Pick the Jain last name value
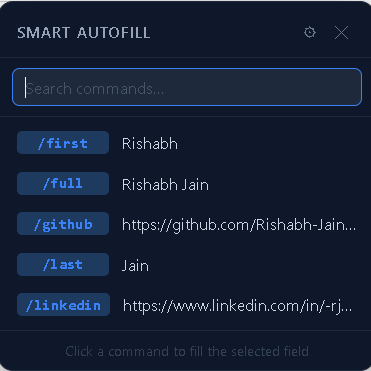Viewport: 371px width, 371px height. [x=135, y=266]
